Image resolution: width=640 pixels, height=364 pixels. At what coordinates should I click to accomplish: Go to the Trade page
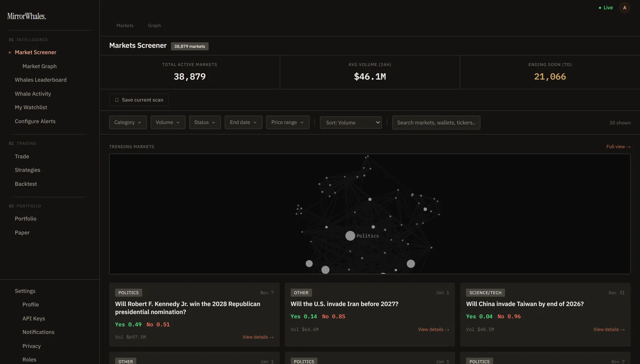pos(22,156)
